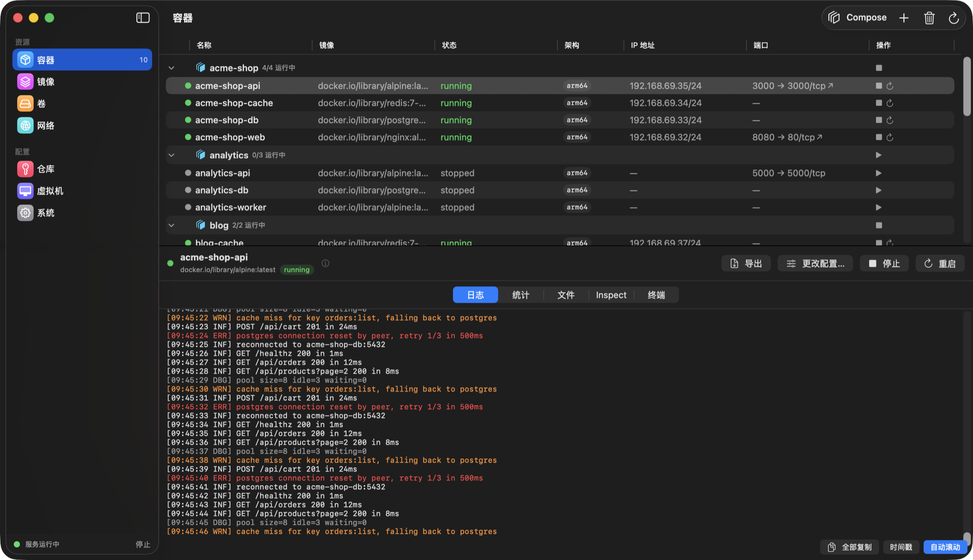973x560 pixels.
Task: Show info for acme-shop-api detail
Action: pos(326,263)
